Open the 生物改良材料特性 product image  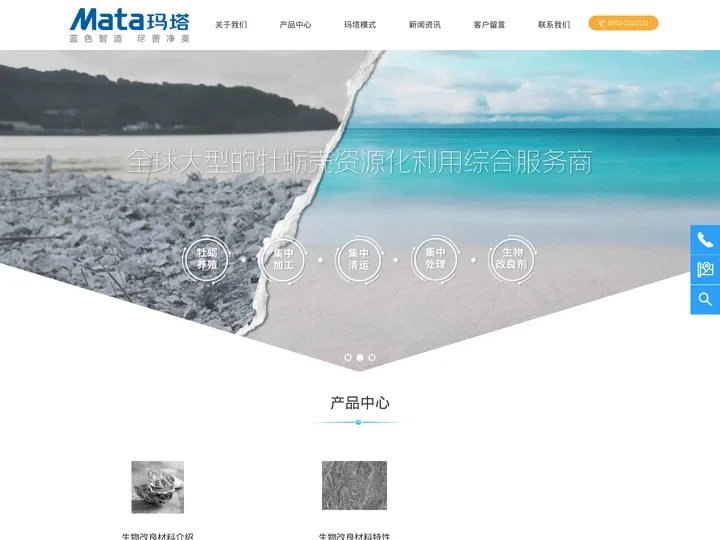[x=354, y=486]
